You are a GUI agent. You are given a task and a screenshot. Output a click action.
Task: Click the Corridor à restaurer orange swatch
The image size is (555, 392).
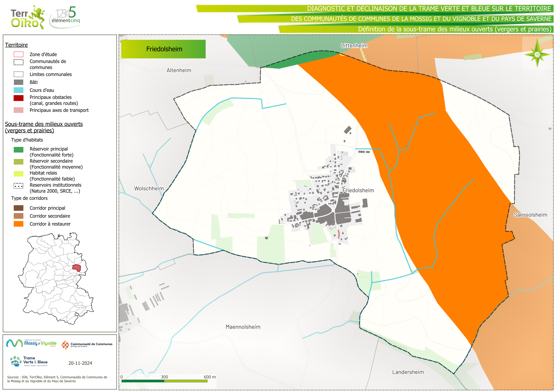coord(19,224)
